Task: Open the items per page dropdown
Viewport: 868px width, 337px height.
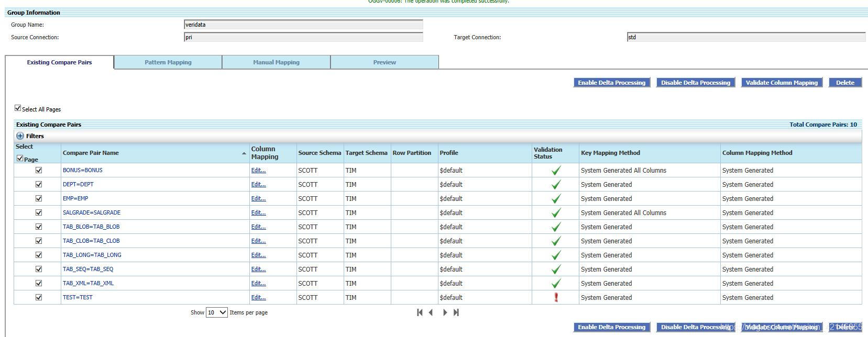Action: click(x=217, y=312)
